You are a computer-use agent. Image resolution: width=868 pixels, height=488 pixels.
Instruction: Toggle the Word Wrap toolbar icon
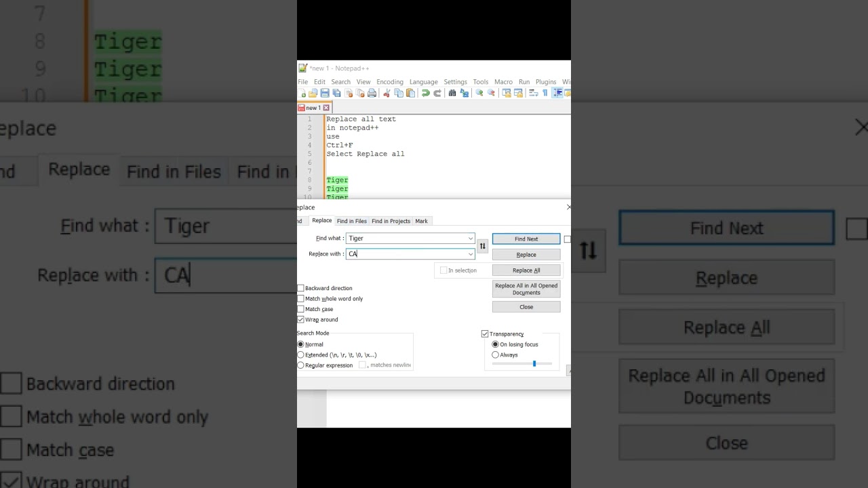pos(534,93)
